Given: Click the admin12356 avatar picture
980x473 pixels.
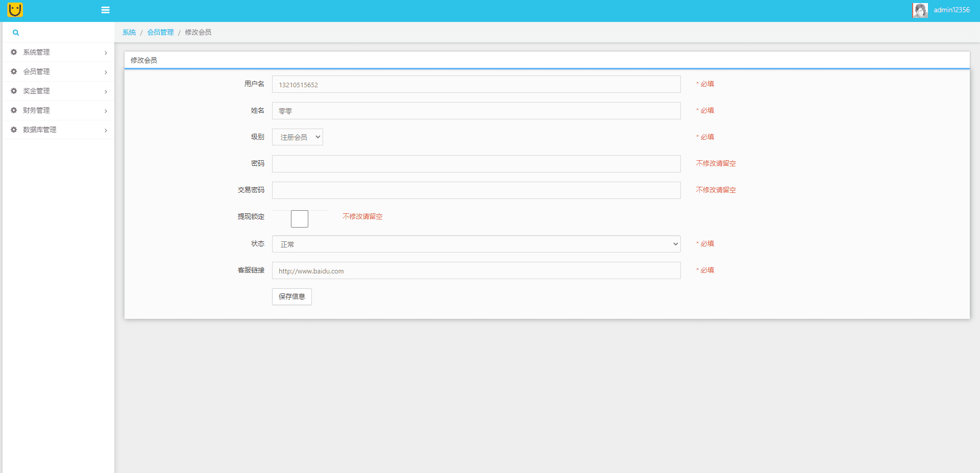Looking at the screenshot, I should coord(920,10).
